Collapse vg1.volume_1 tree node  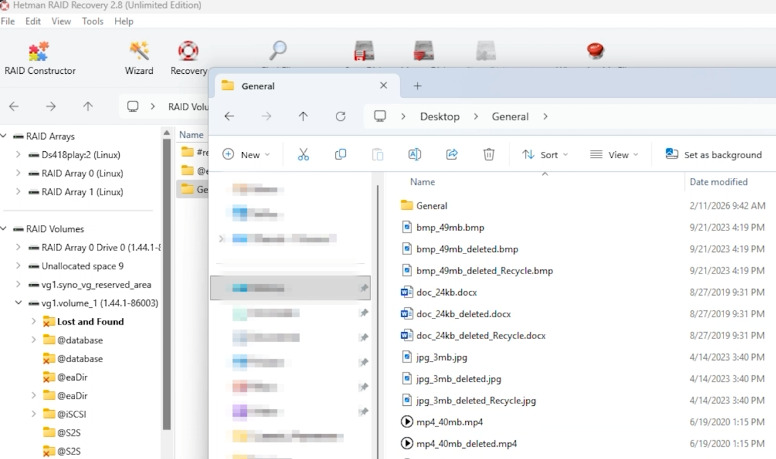click(x=18, y=303)
